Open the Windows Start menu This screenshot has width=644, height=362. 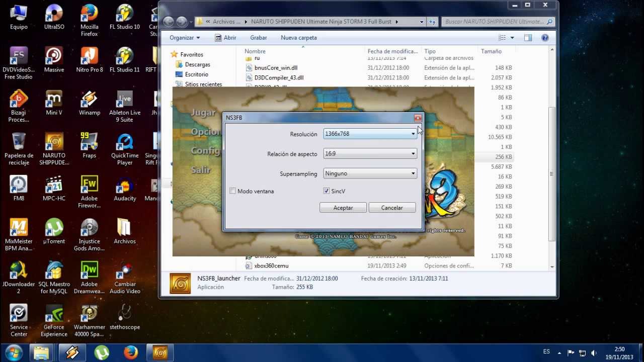[13, 352]
